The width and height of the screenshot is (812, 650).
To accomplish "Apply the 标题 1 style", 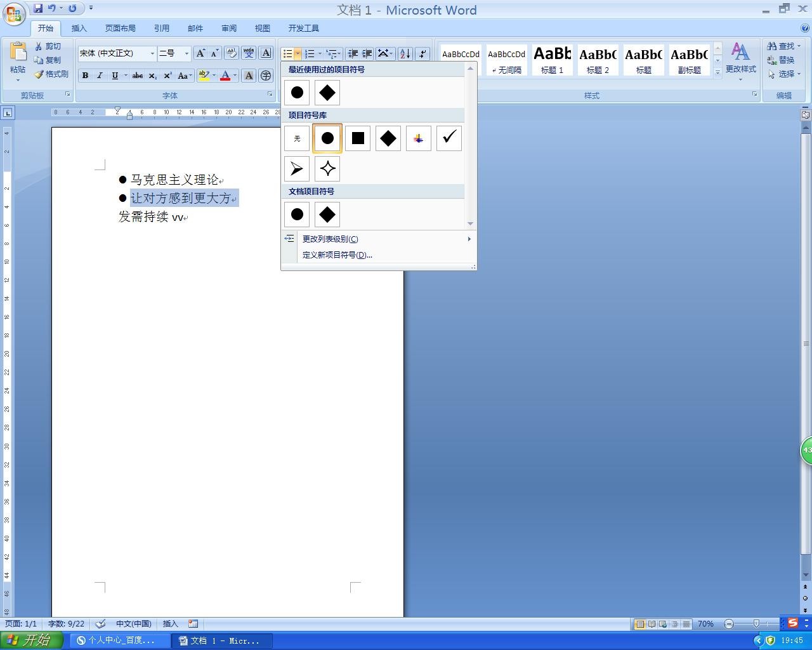I will [x=552, y=60].
